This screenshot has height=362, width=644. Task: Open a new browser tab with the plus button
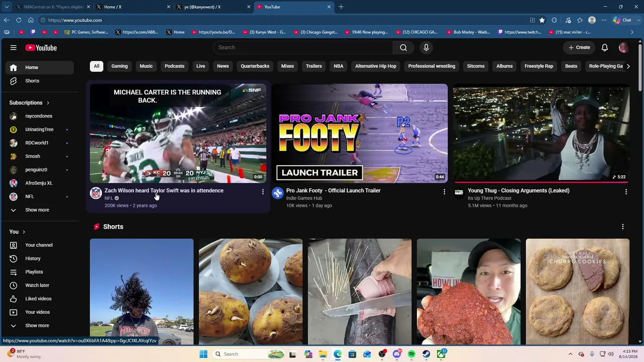click(x=341, y=7)
